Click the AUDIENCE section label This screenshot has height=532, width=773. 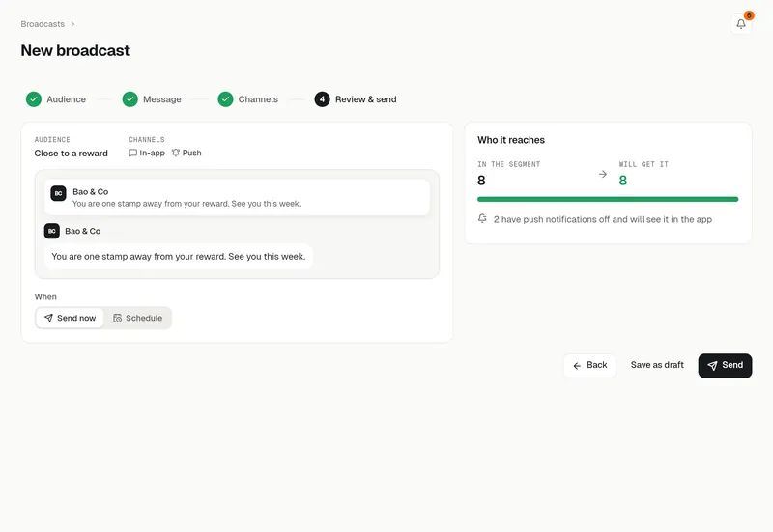coord(52,139)
